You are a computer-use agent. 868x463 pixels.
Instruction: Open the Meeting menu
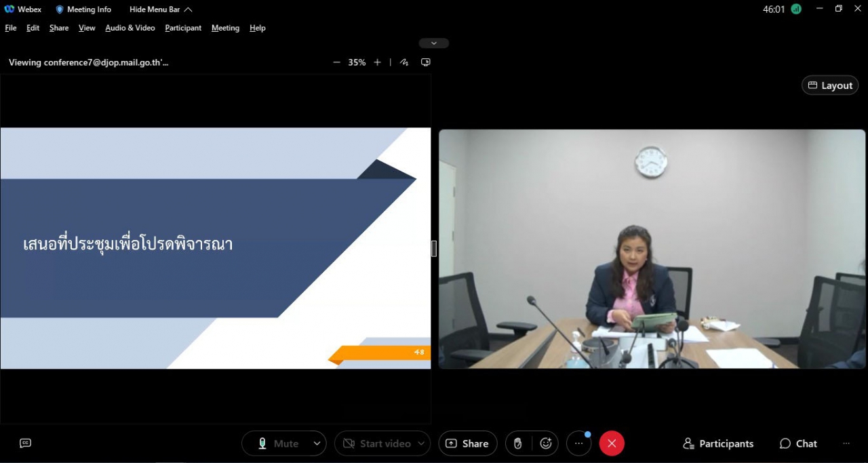click(225, 28)
